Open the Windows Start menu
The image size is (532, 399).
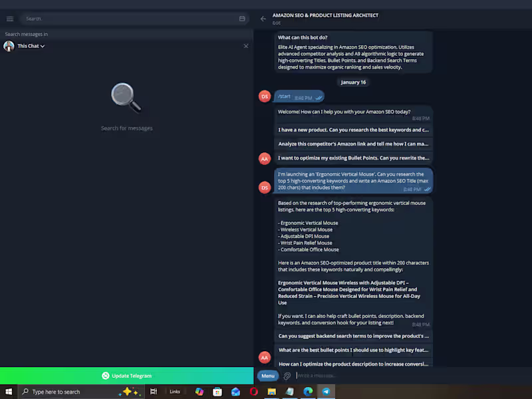pyautogui.click(x=9, y=392)
